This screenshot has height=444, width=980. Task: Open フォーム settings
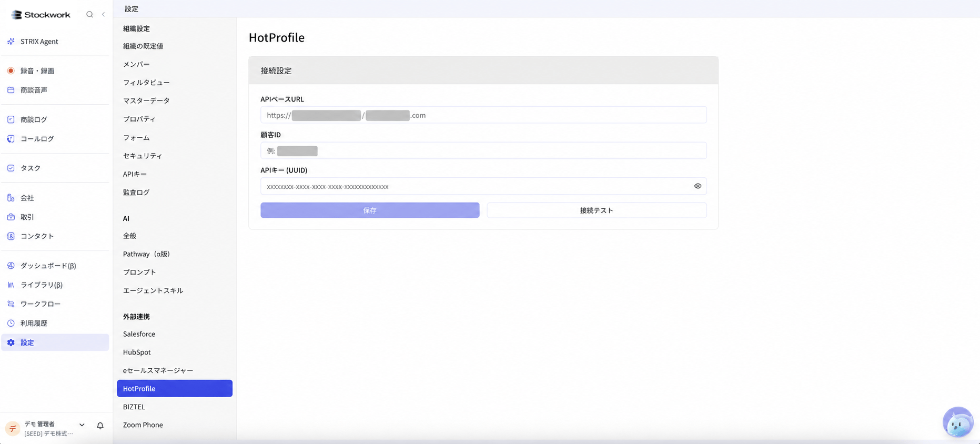tap(136, 137)
